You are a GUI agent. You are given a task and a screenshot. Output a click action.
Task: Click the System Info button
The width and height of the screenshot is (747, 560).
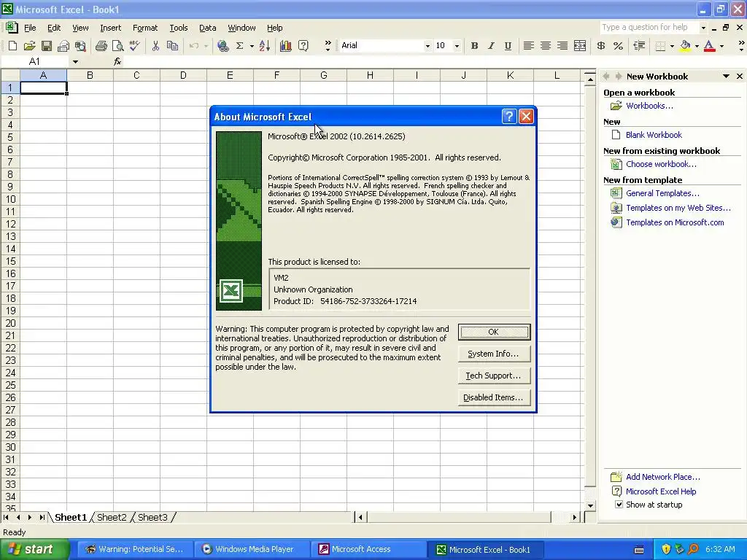[x=494, y=354]
